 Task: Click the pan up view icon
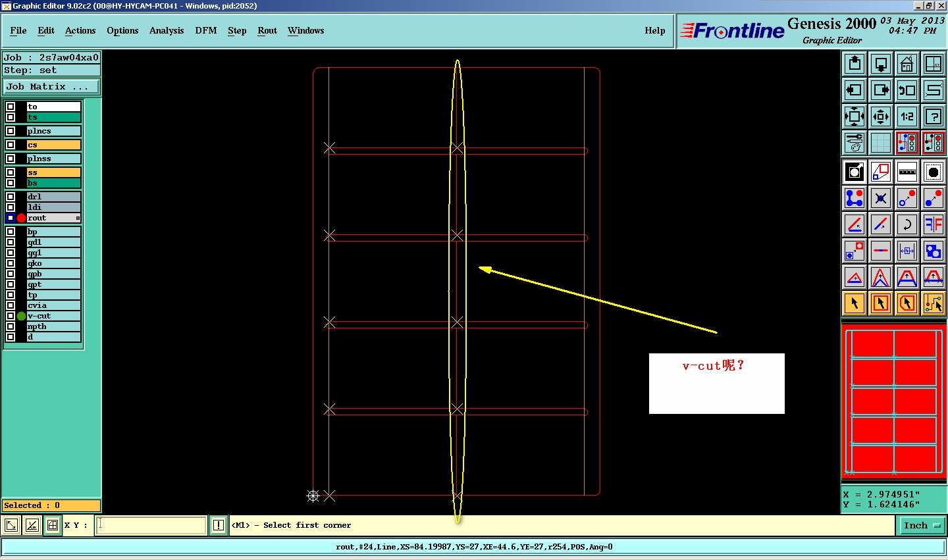855,64
